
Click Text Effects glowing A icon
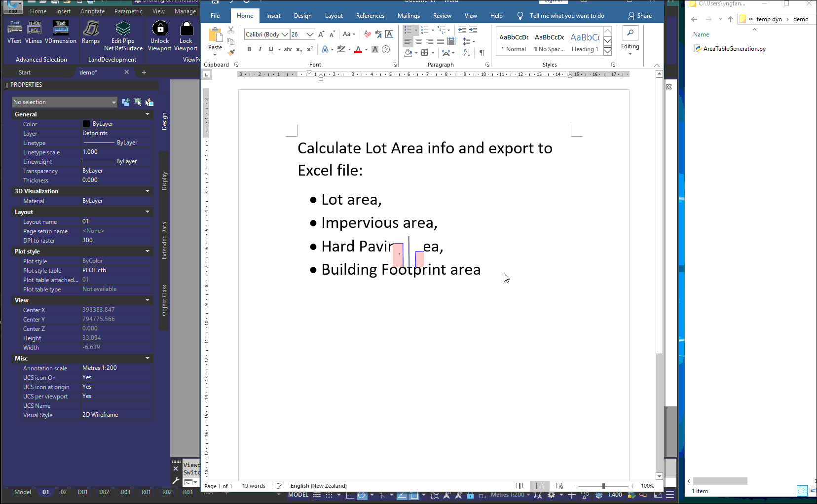click(x=325, y=49)
